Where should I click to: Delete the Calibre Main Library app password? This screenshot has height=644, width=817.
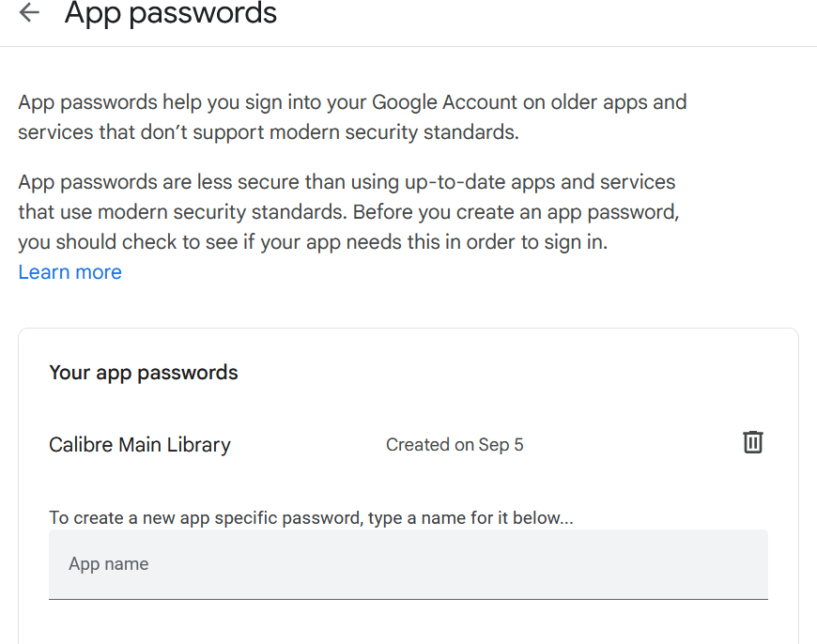click(753, 442)
